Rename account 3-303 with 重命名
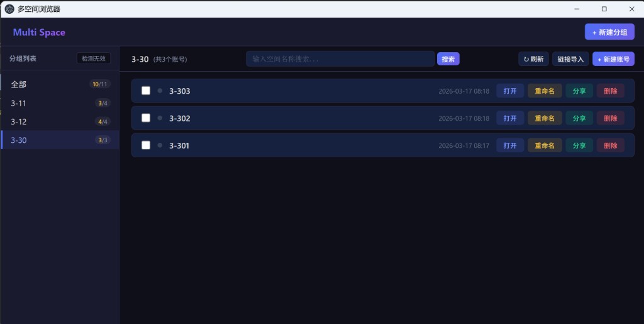This screenshot has height=324, width=644. click(x=545, y=91)
